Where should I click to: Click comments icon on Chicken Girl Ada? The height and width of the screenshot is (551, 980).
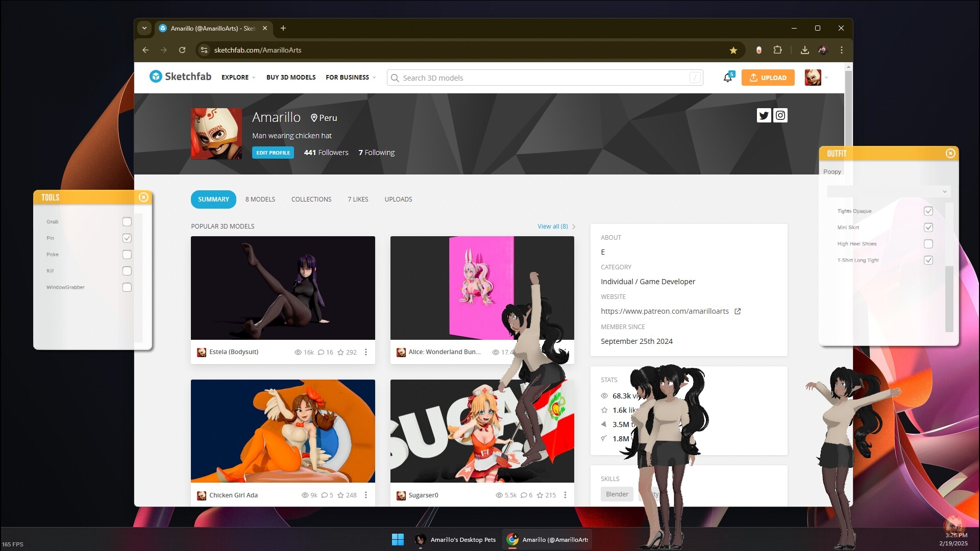[x=324, y=495]
